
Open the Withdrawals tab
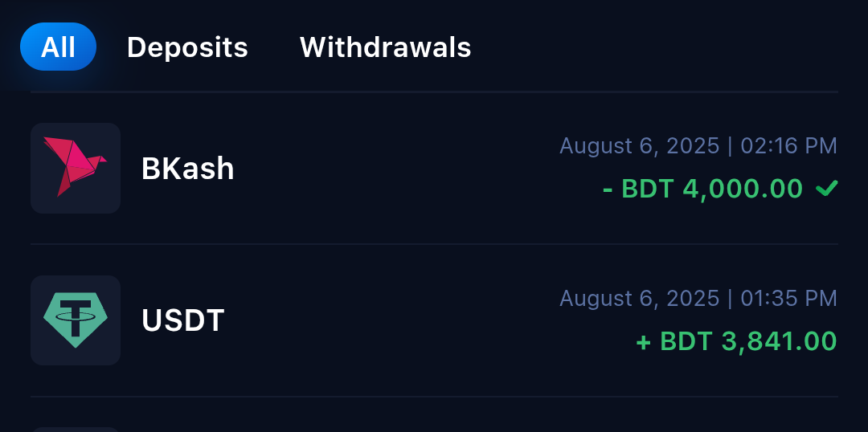click(x=385, y=47)
